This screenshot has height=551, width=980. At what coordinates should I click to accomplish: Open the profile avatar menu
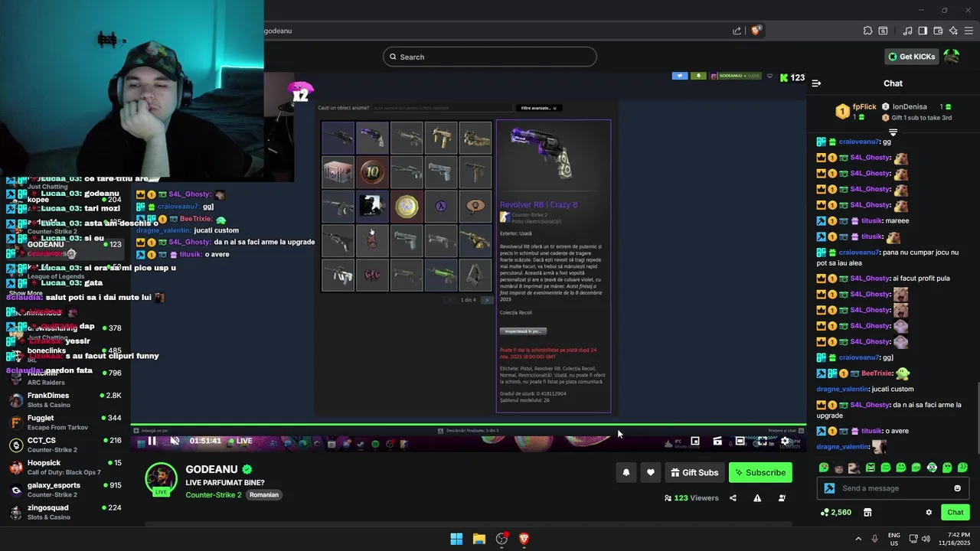[952, 57]
